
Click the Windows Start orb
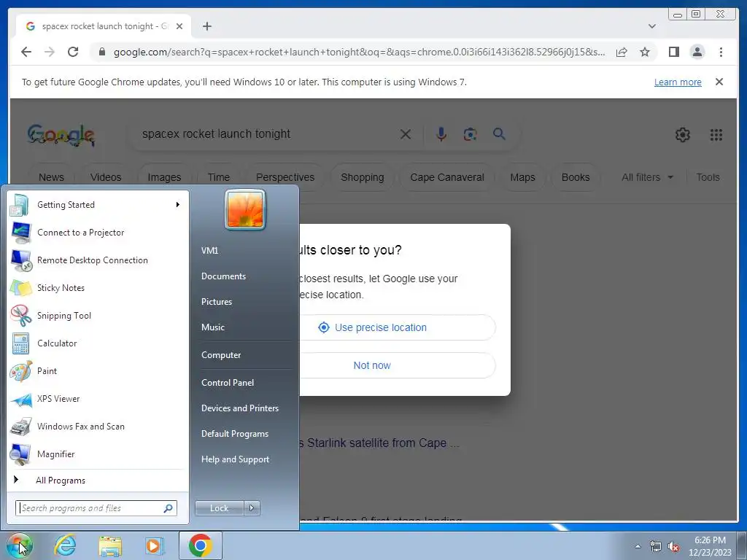coord(19,545)
